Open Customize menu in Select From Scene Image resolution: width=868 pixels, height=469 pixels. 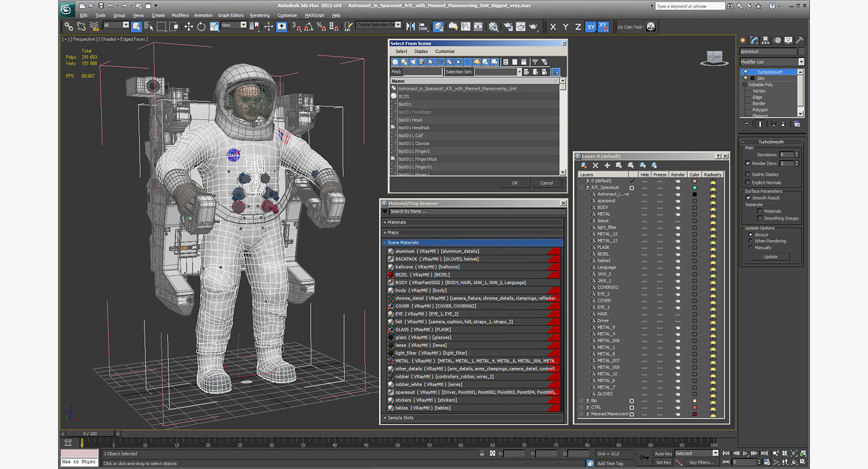click(x=445, y=52)
